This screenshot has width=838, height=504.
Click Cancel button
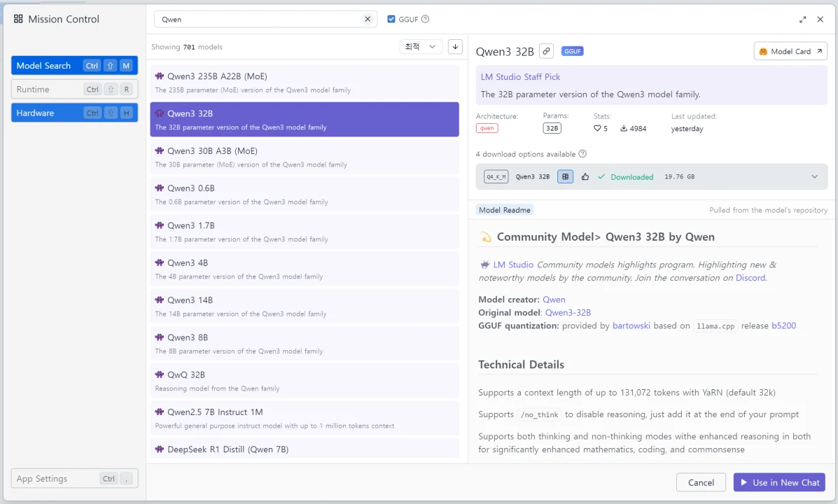coord(701,482)
